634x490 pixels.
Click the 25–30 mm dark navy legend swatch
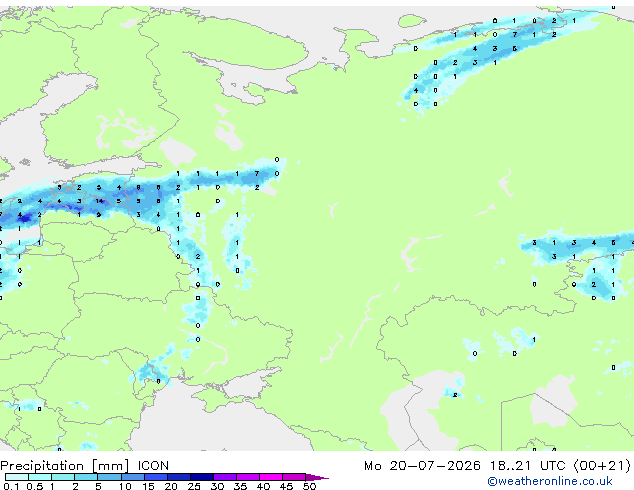point(202,477)
